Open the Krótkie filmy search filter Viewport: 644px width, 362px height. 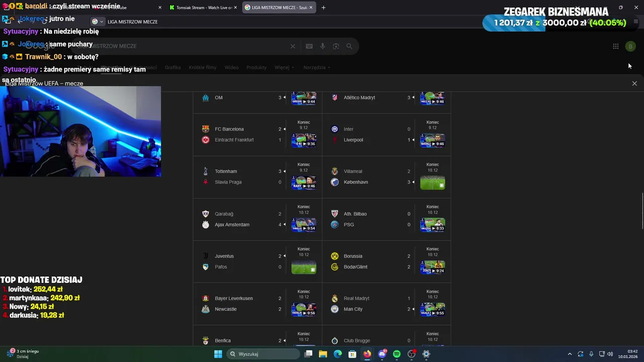coord(203,67)
